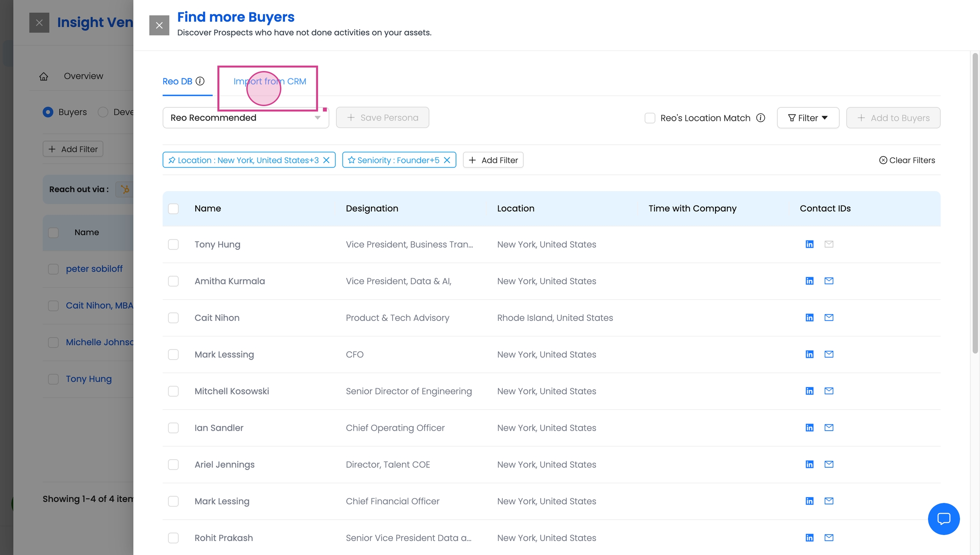Open Tony Hung's LinkedIn profile icon

[x=809, y=244]
